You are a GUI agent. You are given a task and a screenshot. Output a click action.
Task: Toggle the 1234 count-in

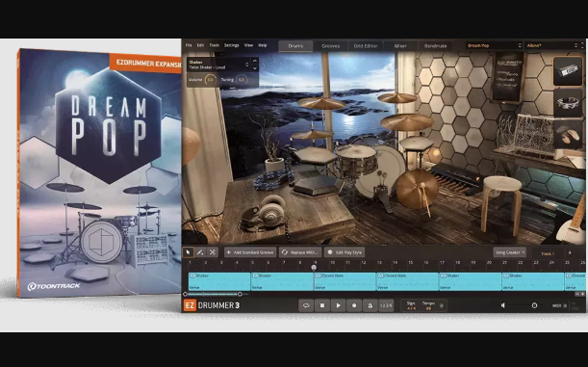point(386,305)
